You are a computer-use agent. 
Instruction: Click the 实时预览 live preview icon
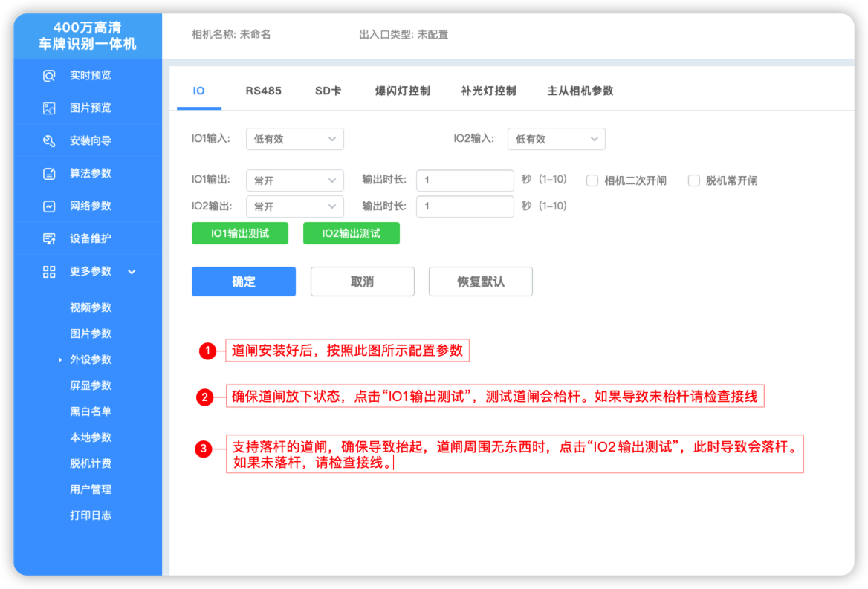coord(49,76)
